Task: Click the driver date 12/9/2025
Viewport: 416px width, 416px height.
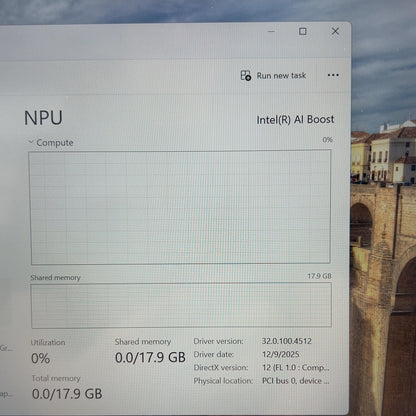Action: 281,354
